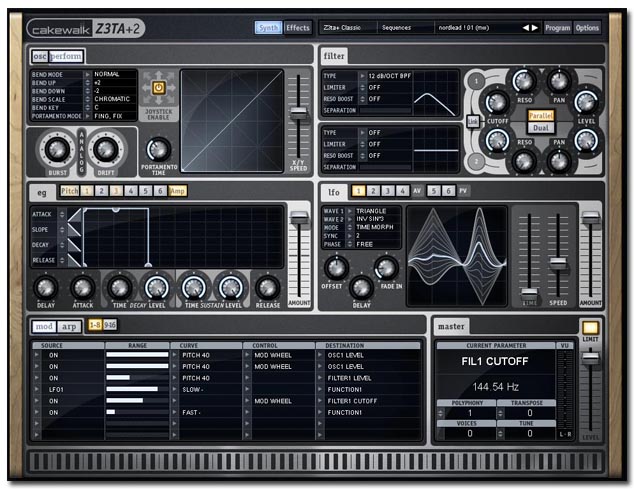Open destination dropdown for FILTER1 CUTOFF row
634x491 pixels.
[x=320, y=400]
